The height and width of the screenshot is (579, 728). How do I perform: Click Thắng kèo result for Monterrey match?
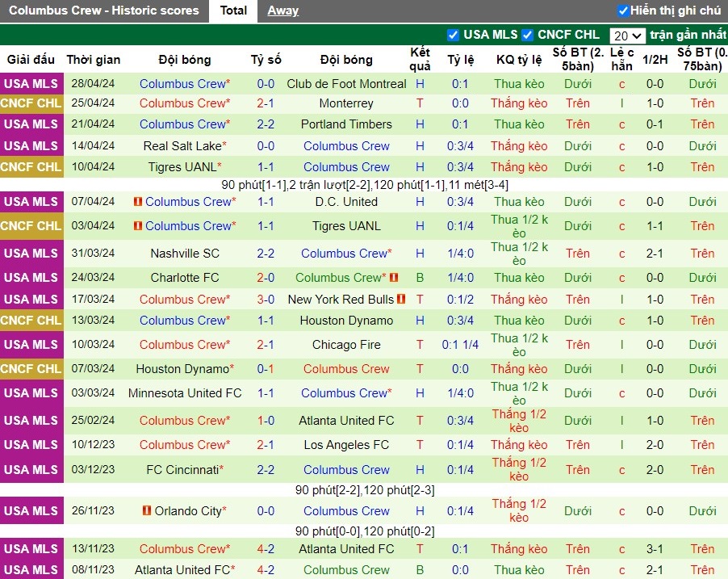pyautogui.click(x=519, y=103)
